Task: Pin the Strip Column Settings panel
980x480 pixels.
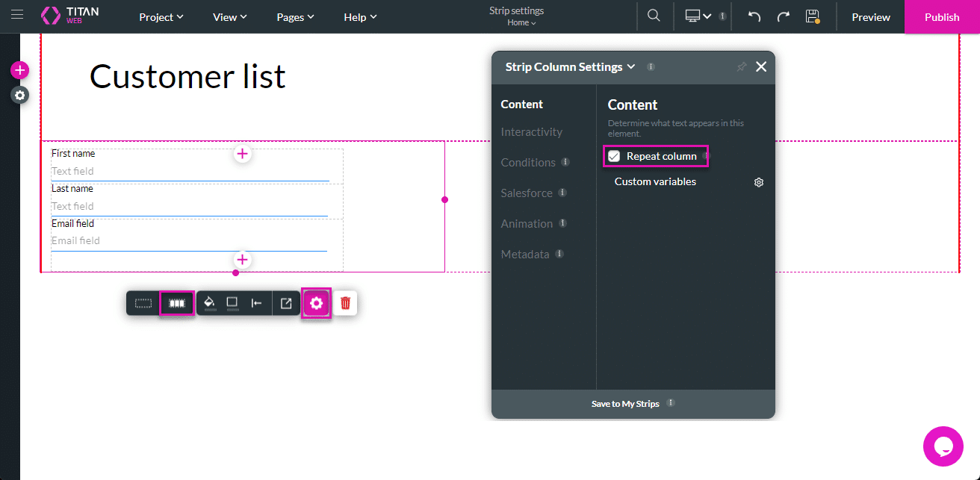Action: click(741, 67)
